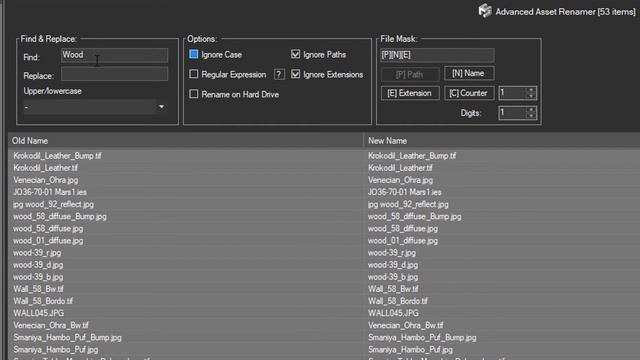Open the Upper/lowercase dropdown
Viewport: 640px width, 360px height.
pos(95,107)
